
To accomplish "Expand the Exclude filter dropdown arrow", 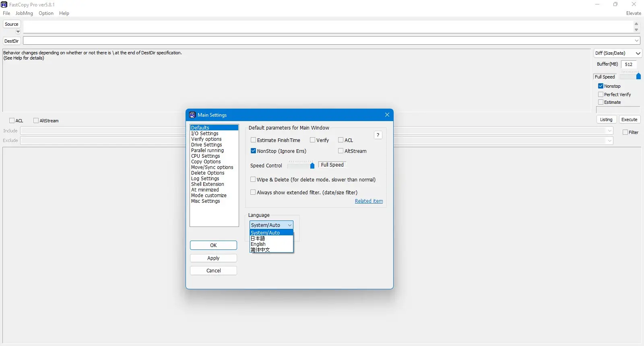I will coord(610,140).
